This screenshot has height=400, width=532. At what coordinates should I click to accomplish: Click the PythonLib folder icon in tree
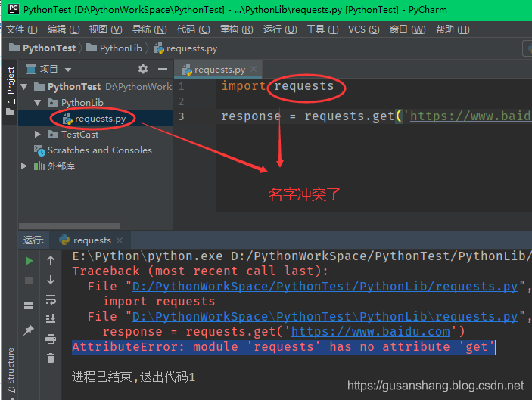(52, 102)
